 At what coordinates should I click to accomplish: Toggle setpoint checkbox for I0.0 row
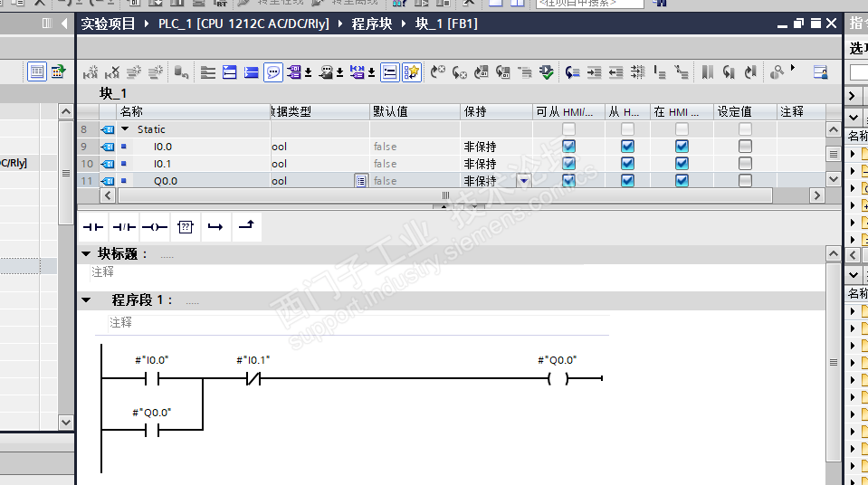[745, 147]
